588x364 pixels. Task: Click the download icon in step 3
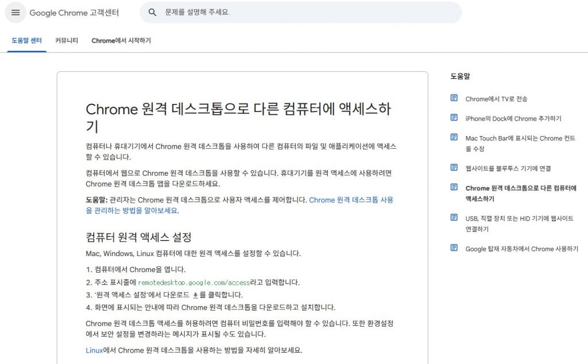(x=195, y=296)
